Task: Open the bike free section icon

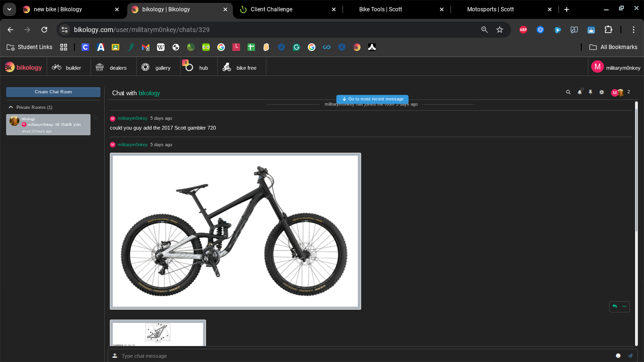Action: pos(226,67)
